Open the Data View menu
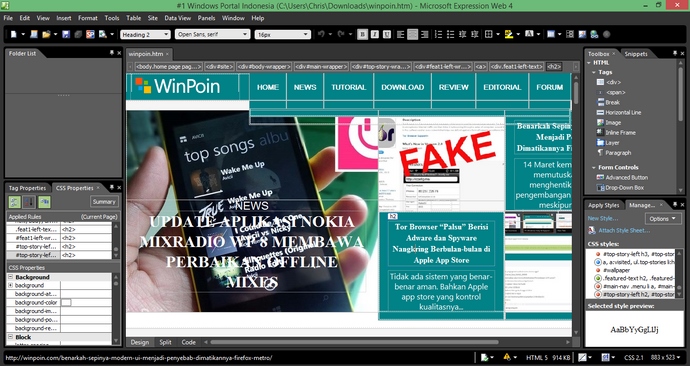This screenshot has width=690, height=366. pyautogui.click(x=178, y=18)
